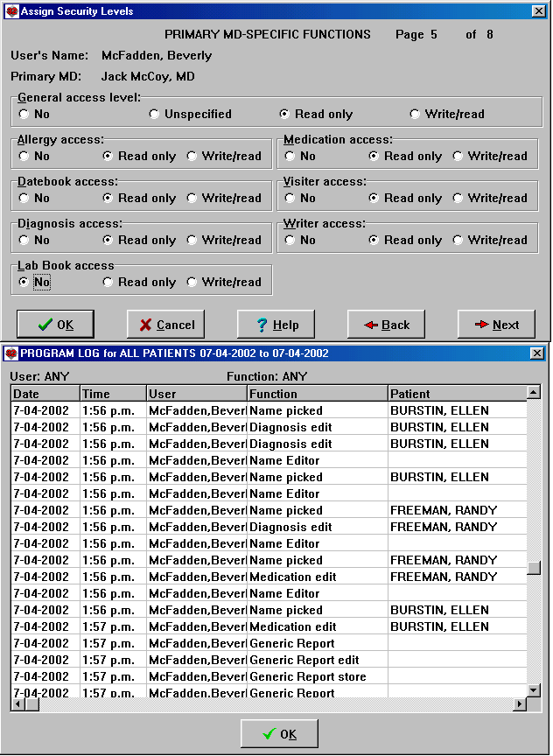Select the Generic Report edit log entry
Image resolution: width=553 pixels, height=756 pixels.
[269, 660]
